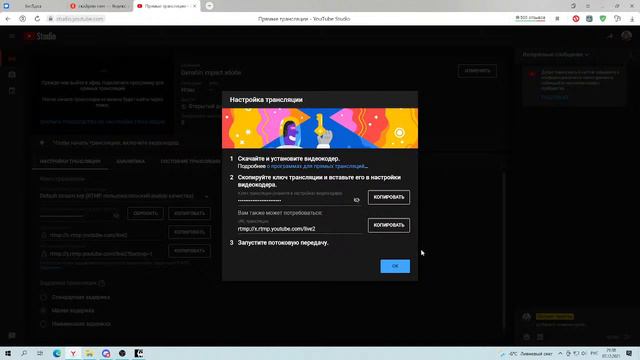This screenshot has width=640, height=360.
Task: Open the channel avatar menu
Action: click(627, 36)
